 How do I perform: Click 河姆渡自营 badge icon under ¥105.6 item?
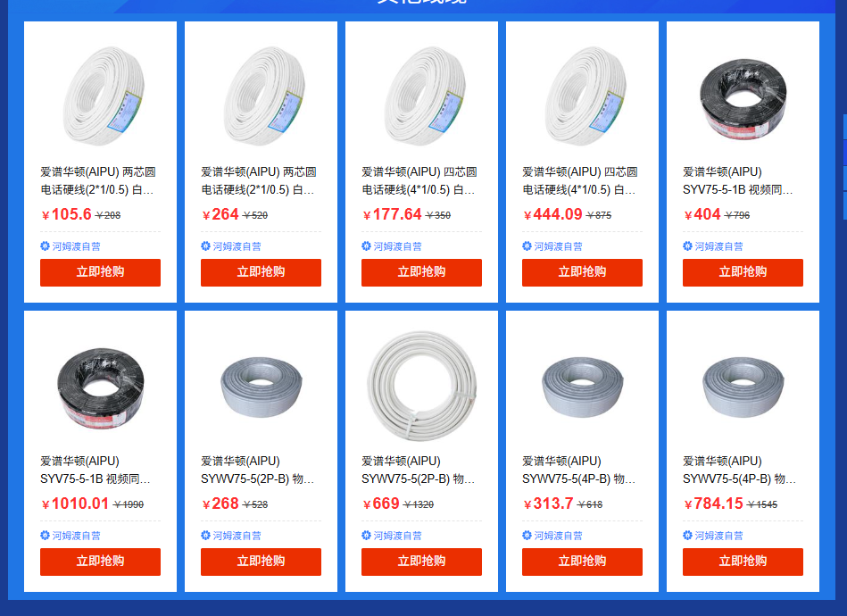click(45, 246)
